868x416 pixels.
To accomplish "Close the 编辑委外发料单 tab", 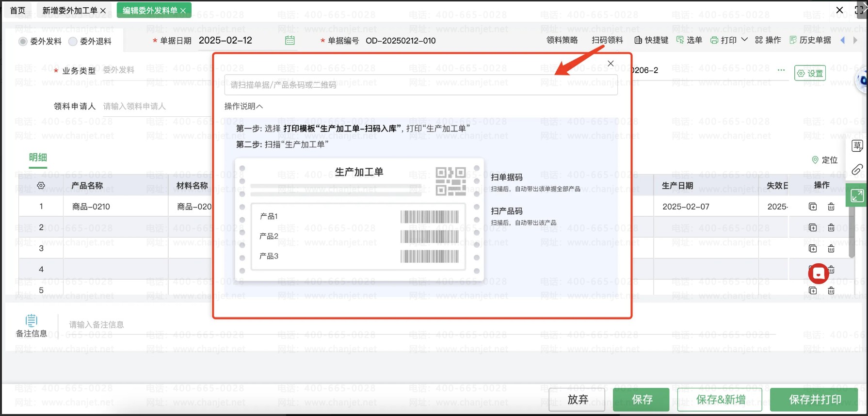I will click(183, 11).
